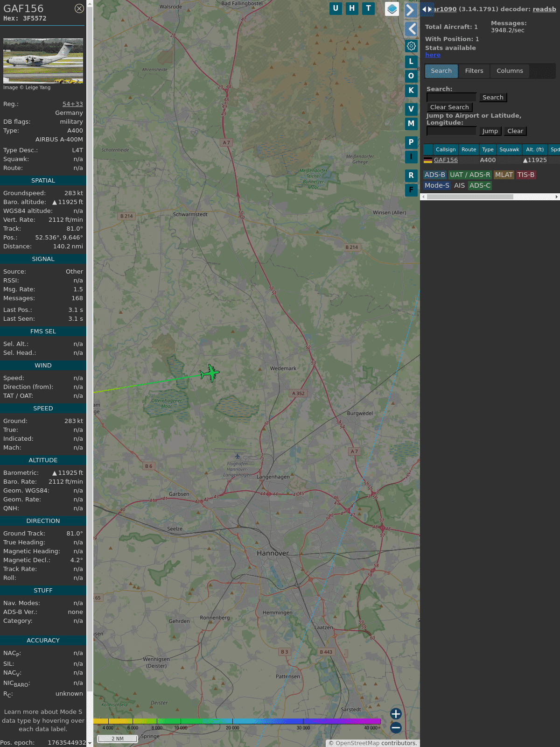Image resolution: width=560 pixels, height=747 pixels.
Task: Open the map layers selector icon
Action: pos(392,8)
